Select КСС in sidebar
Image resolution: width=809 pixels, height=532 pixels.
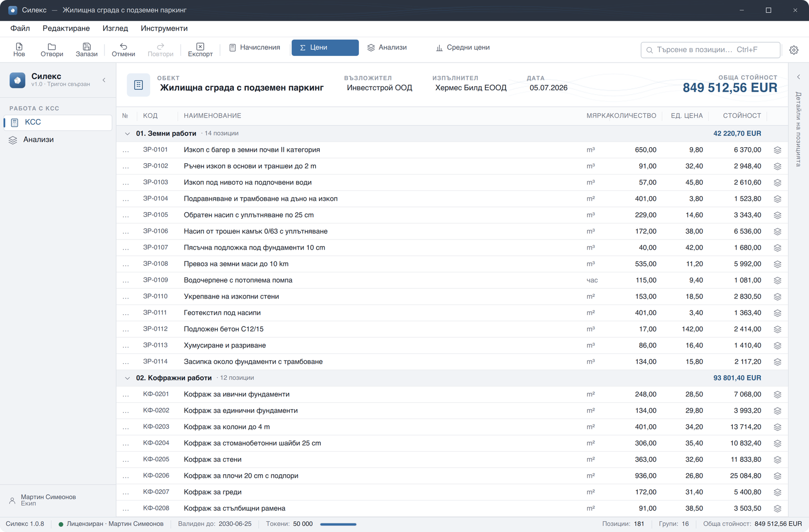point(58,122)
